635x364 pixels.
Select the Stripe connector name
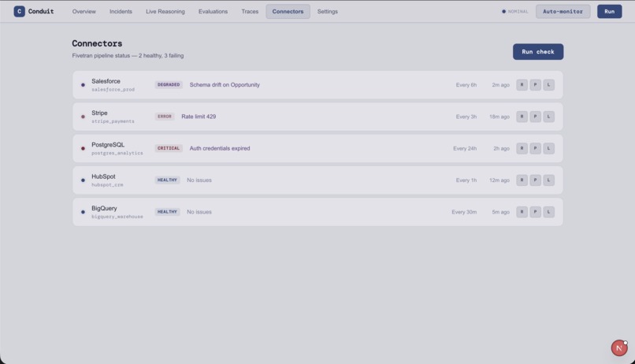tap(99, 113)
